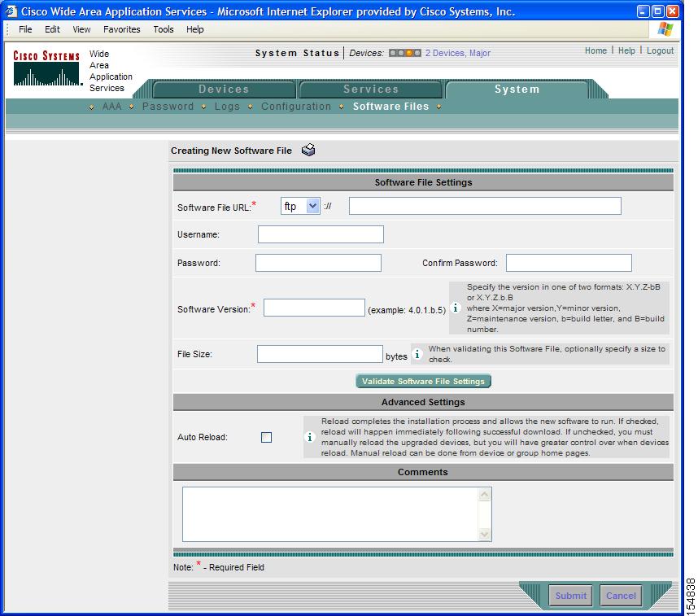Click the Software Version input field
Image resolution: width=698 pixels, height=616 pixels.
coord(314,308)
